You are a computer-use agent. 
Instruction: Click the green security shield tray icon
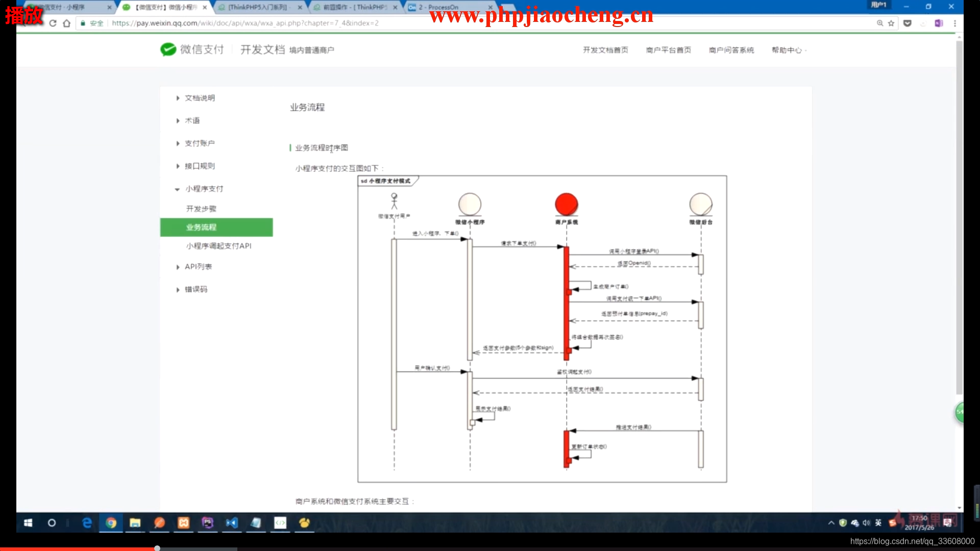click(x=843, y=522)
